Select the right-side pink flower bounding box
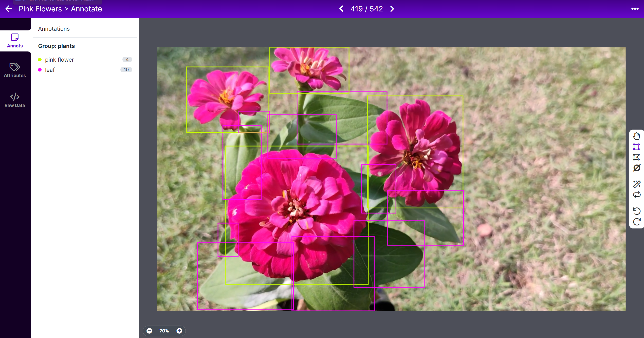 415,152
